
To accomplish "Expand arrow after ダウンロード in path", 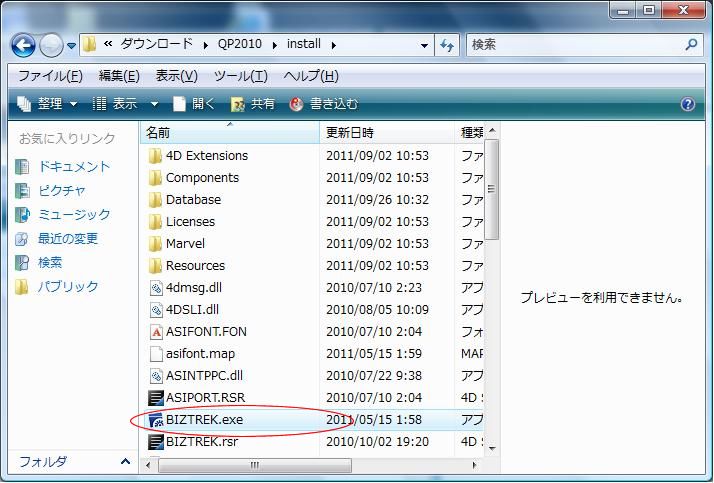I will 206,45.
